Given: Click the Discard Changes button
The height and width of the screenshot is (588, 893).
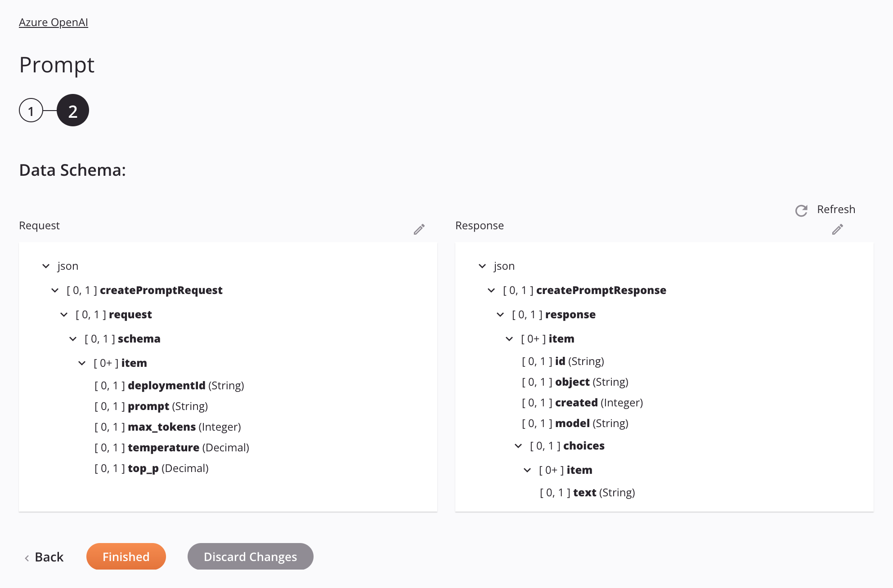Looking at the screenshot, I should 250,556.
